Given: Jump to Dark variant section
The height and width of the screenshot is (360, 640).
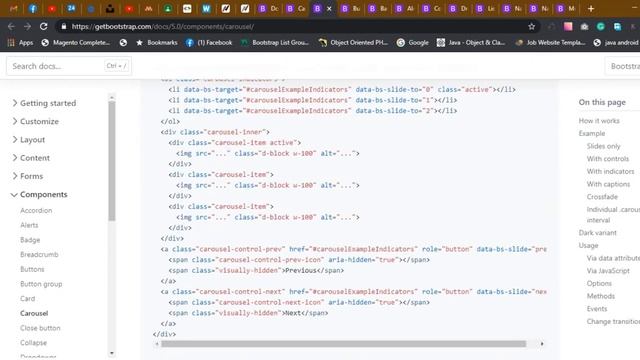Looking at the screenshot, I should click(x=598, y=233).
